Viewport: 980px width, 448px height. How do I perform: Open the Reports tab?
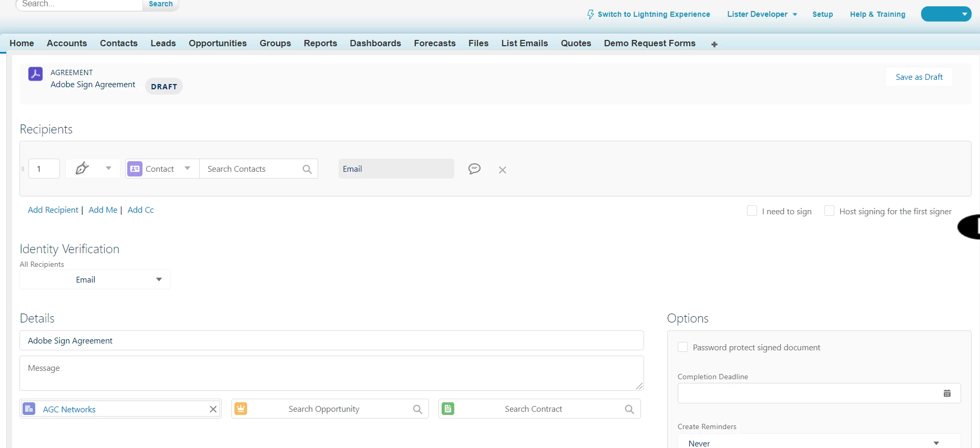click(x=320, y=43)
